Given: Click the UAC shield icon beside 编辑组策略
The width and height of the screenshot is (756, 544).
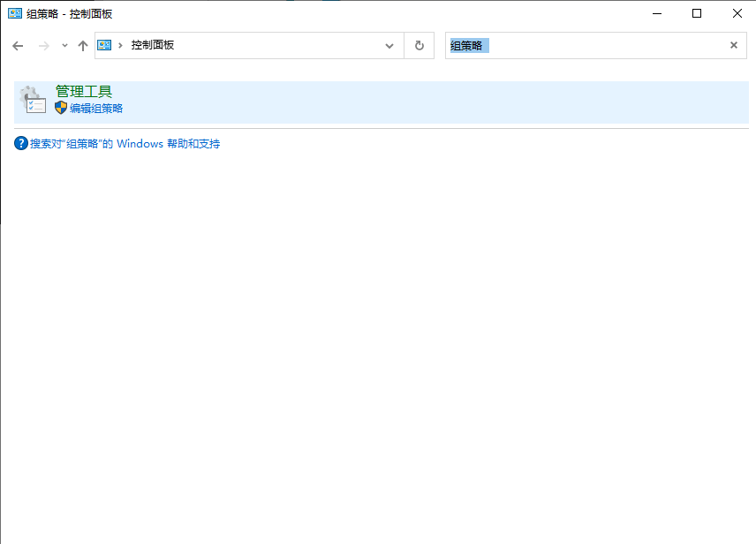Looking at the screenshot, I should [60, 109].
